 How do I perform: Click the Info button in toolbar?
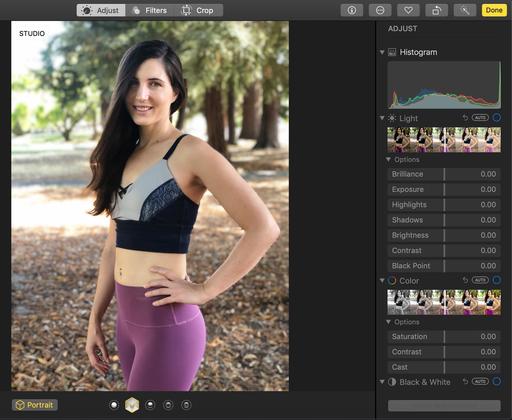(352, 10)
